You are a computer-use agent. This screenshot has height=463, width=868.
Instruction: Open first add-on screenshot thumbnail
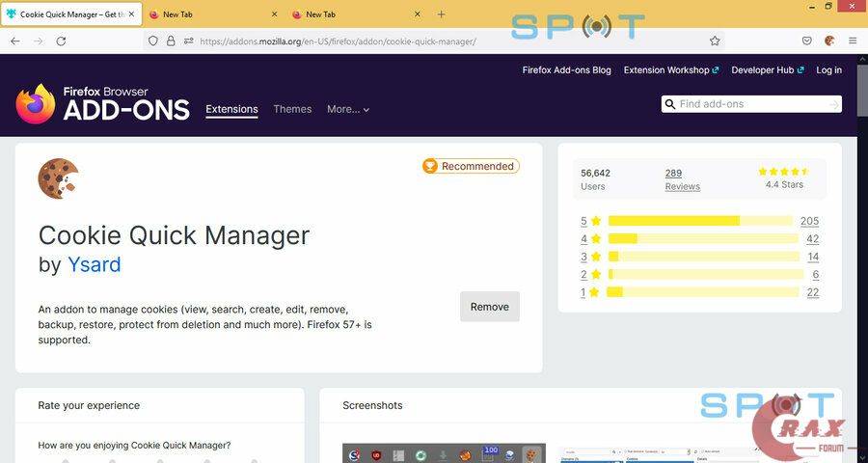(444, 453)
